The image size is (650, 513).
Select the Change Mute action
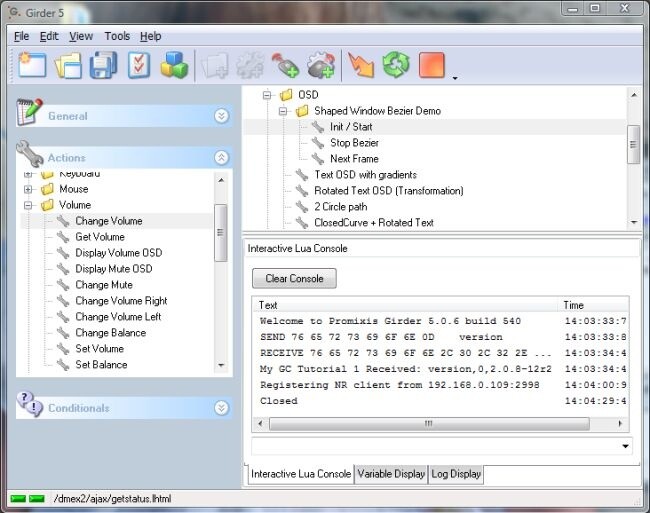pos(104,285)
